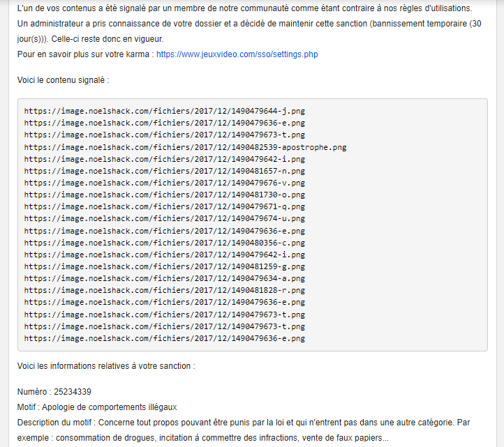The width and height of the screenshot is (504, 447).
Task: Click the 'Voici le contenu signalé' heading
Action: [64, 80]
